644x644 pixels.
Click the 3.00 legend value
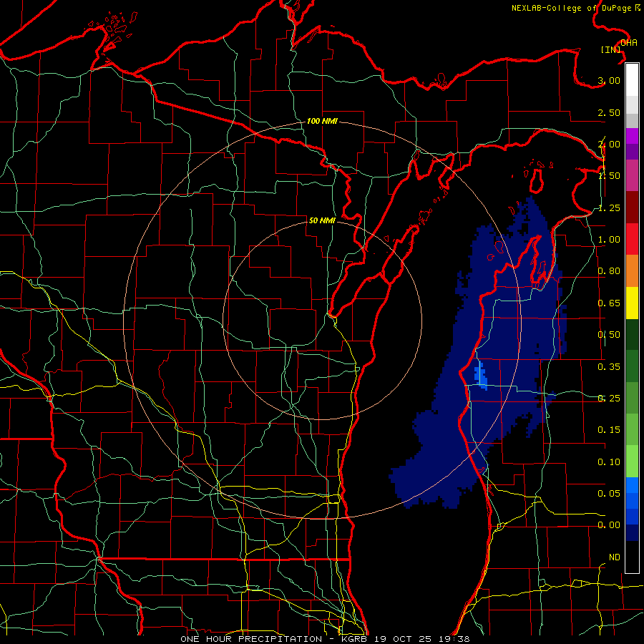(x=609, y=80)
